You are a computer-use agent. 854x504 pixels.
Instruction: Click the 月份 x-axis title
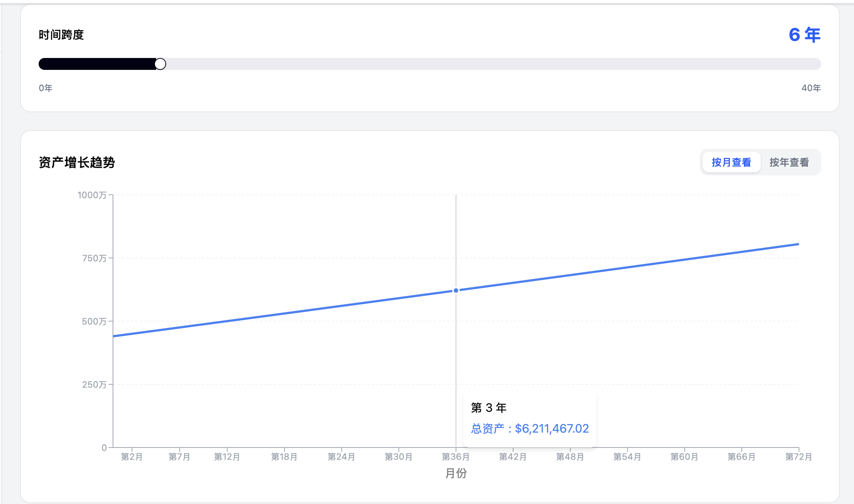pyautogui.click(x=456, y=473)
